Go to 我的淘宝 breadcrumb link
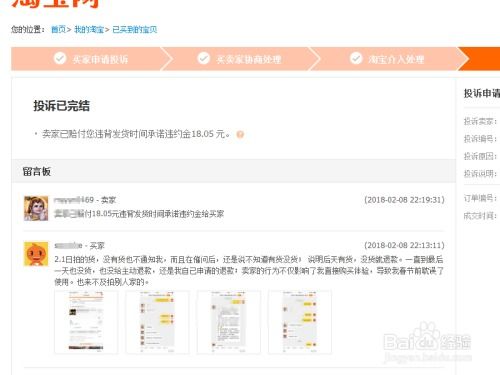500x375 pixels. [x=89, y=30]
